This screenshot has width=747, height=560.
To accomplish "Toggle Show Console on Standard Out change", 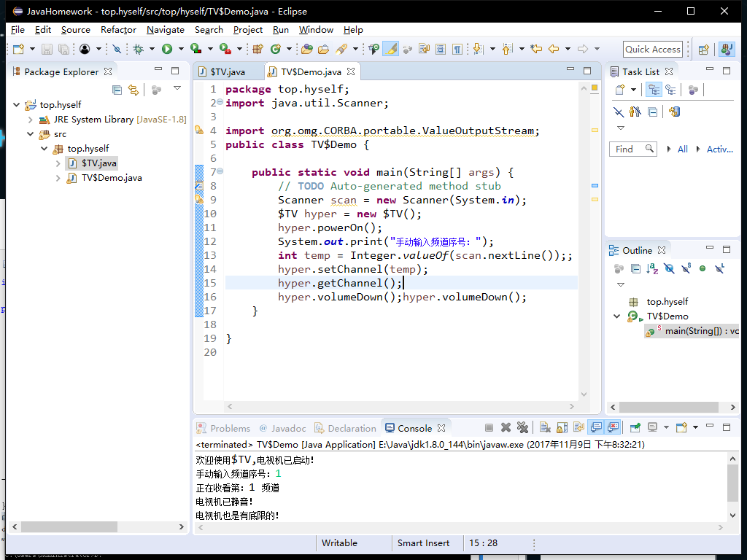I will [596, 427].
